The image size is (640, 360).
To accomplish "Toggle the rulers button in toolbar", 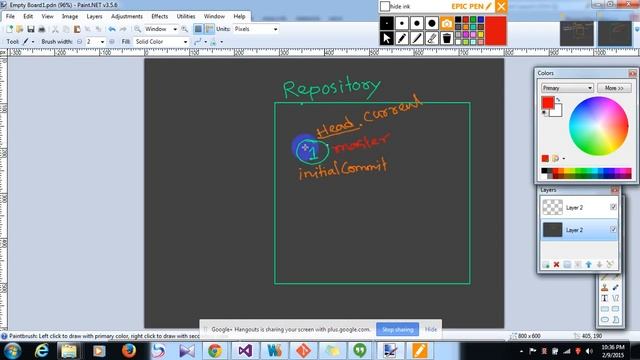I will pyautogui.click(x=209, y=29).
